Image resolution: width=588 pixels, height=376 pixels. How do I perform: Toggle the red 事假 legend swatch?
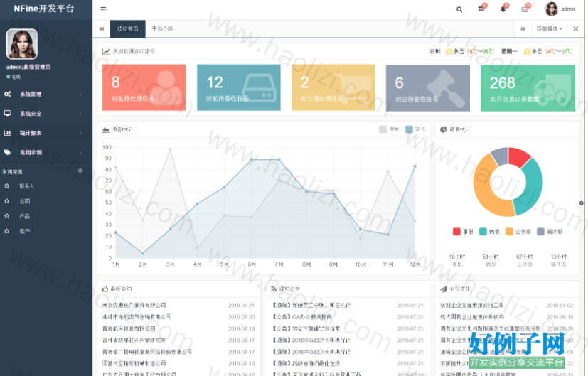(x=456, y=232)
